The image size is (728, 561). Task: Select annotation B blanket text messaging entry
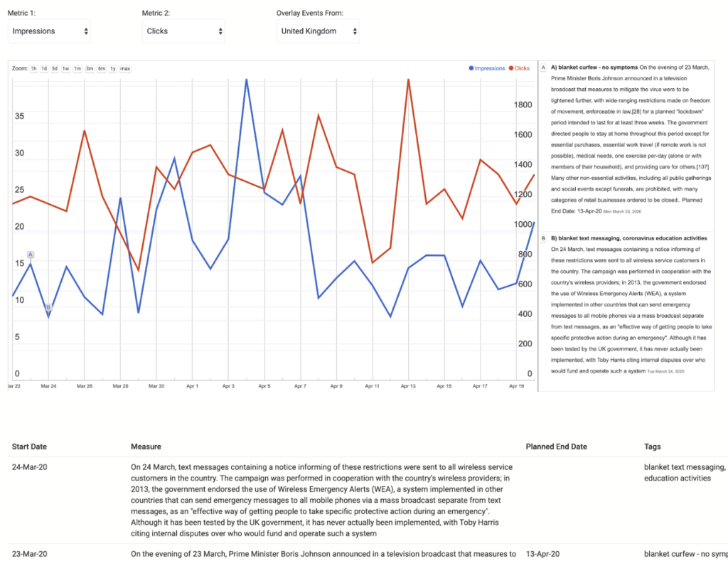[x=626, y=304]
